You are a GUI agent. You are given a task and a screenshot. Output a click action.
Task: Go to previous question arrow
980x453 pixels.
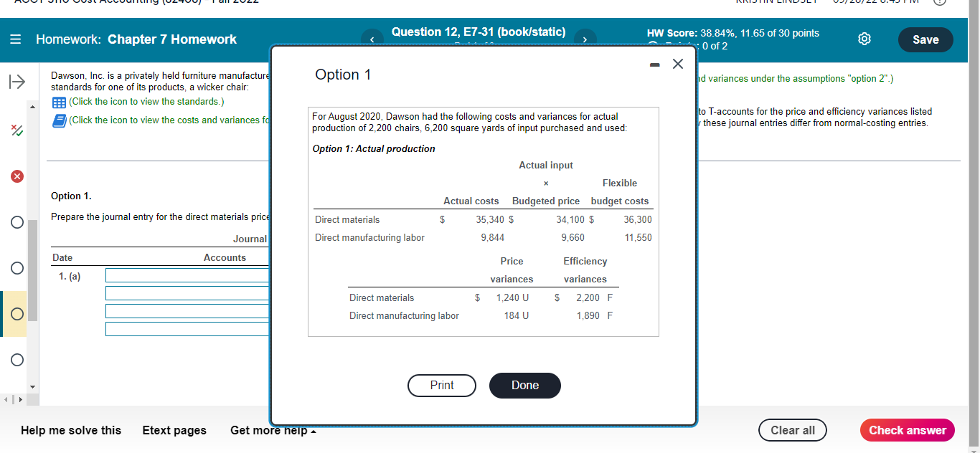click(372, 39)
